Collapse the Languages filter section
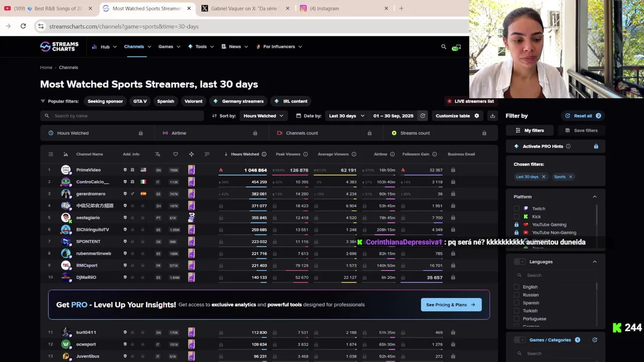The height and width of the screenshot is (362, 644). point(595,262)
